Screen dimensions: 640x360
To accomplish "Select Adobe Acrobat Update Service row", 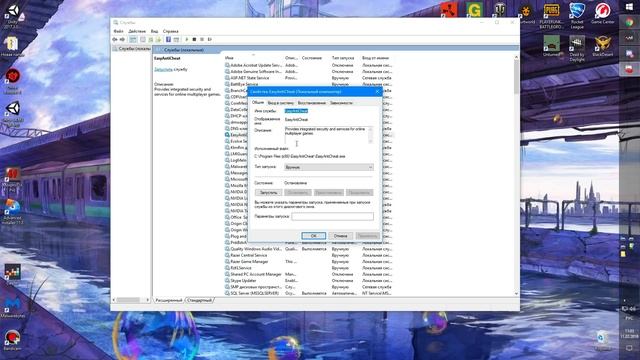I will point(308,65).
